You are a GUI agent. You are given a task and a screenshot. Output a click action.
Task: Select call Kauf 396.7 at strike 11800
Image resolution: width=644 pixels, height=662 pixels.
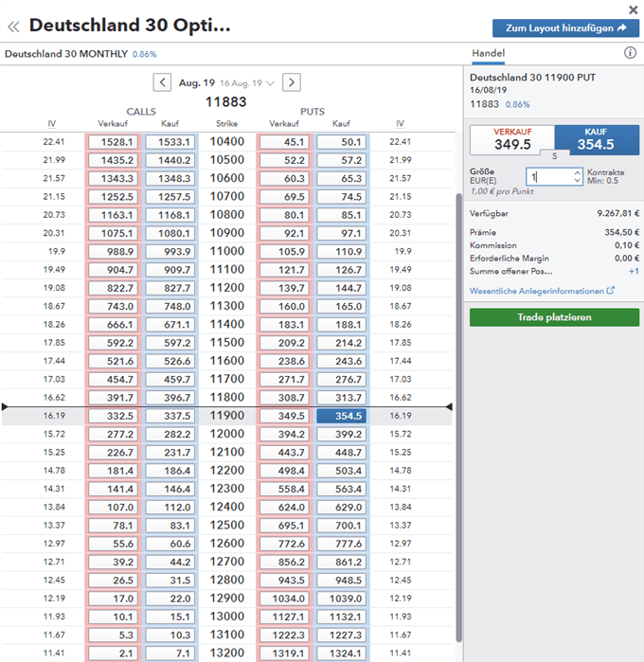[x=170, y=398]
